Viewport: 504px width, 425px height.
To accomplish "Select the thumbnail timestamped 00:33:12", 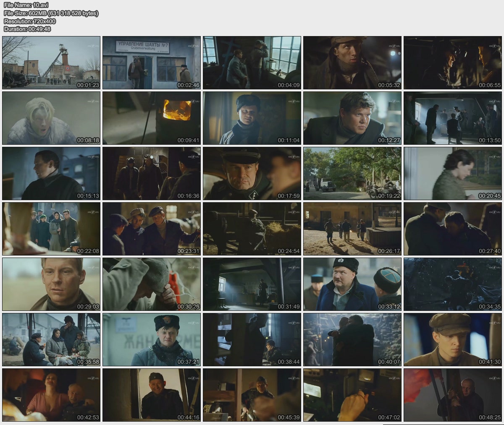I will coord(352,284).
